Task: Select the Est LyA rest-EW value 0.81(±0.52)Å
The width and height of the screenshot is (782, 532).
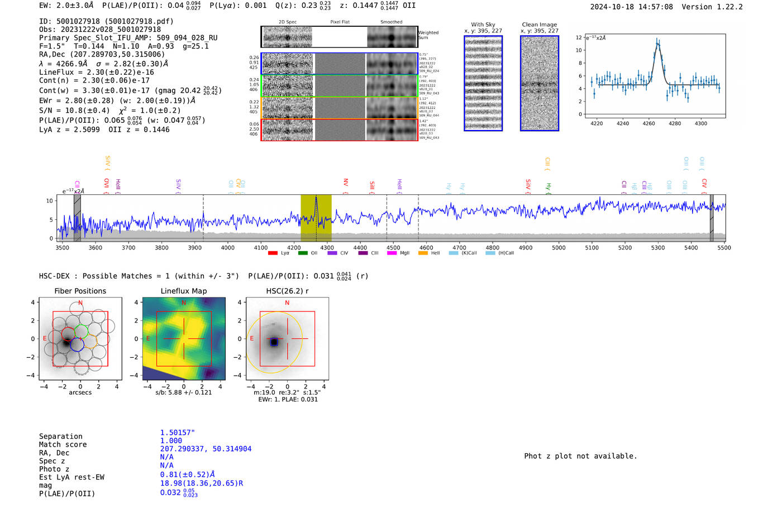Action: tap(188, 475)
